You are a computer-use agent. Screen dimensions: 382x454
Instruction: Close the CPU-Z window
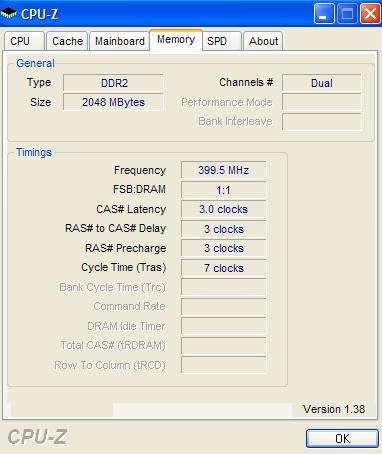[x=370, y=14]
